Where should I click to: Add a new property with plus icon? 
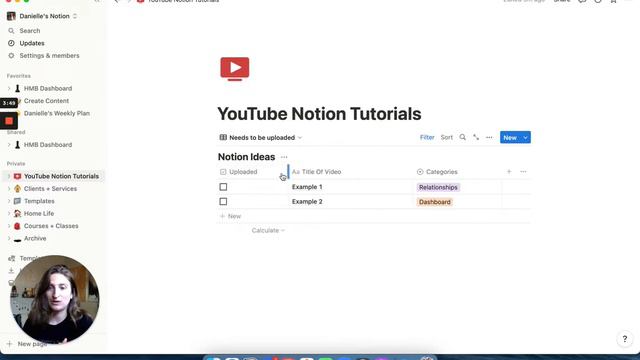pyautogui.click(x=509, y=172)
